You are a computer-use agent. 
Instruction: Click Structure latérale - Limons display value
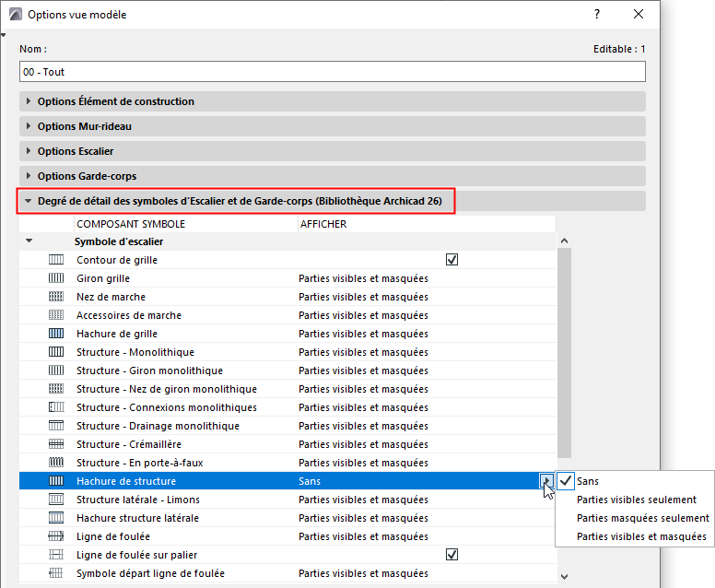click(x=363, y=500)
